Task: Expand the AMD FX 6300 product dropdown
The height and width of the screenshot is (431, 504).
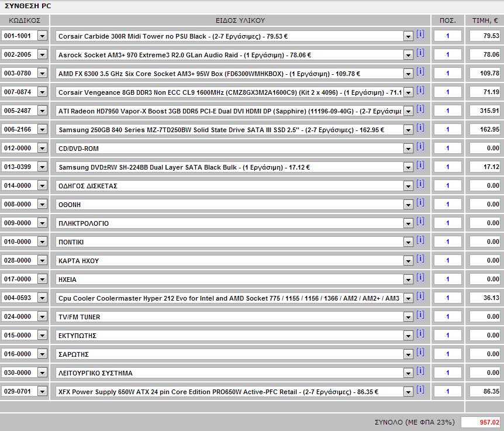Action: (408, 74)
